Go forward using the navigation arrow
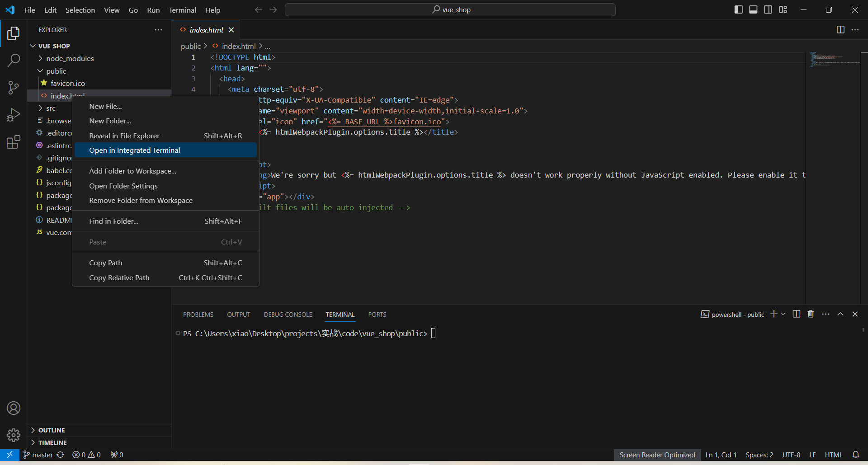Screen dimensions: 868x465 (274, 9)
